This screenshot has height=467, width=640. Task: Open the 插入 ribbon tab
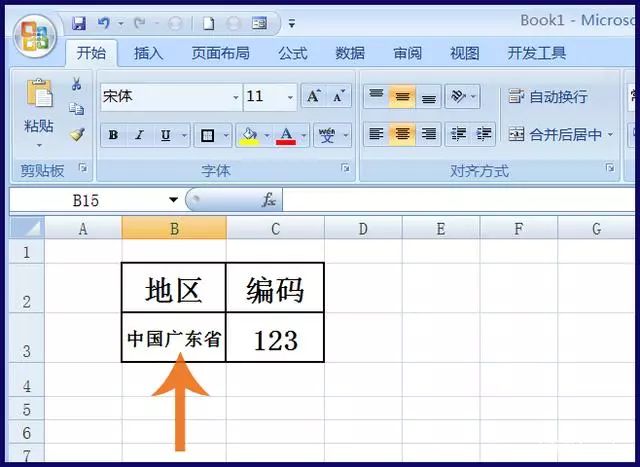[149, 53]
